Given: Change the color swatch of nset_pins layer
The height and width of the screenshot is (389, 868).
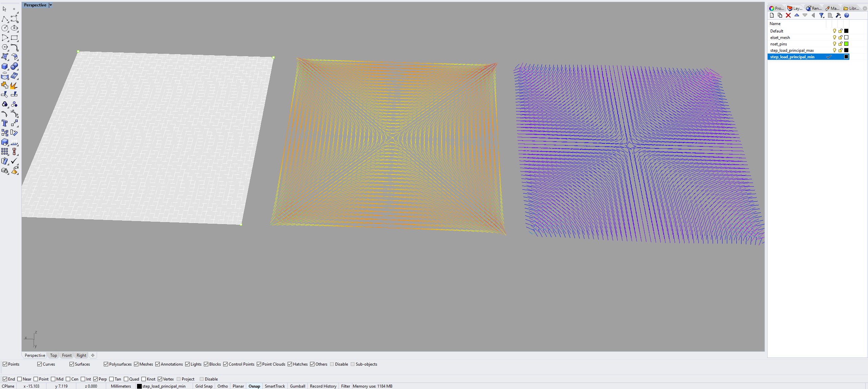Looking at the screenshot, I should pyautogui.click(x=846, y=44).
